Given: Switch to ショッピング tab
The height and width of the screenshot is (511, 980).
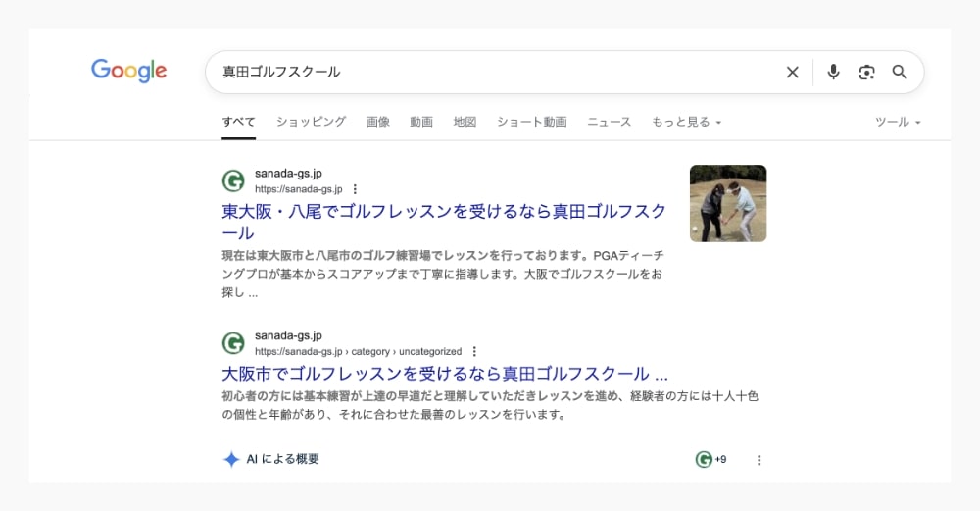Looking at the screenshot, I should pyautogui.click(x=312, y=122).
